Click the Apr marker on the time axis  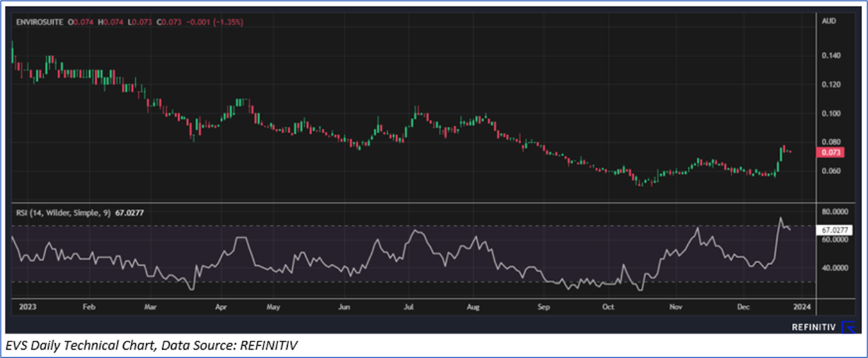pos(222,307)
